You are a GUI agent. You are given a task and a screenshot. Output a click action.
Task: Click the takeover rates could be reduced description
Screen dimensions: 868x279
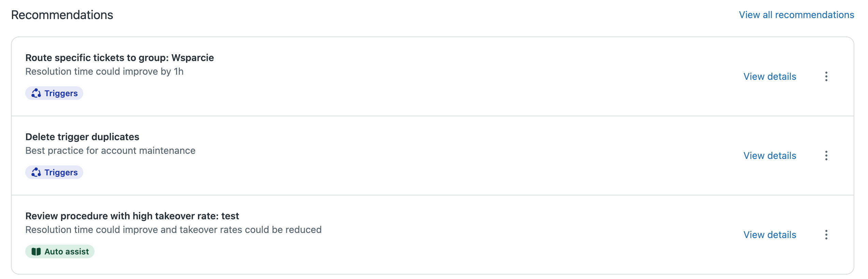pyautogui.click(x=173, y=230)
